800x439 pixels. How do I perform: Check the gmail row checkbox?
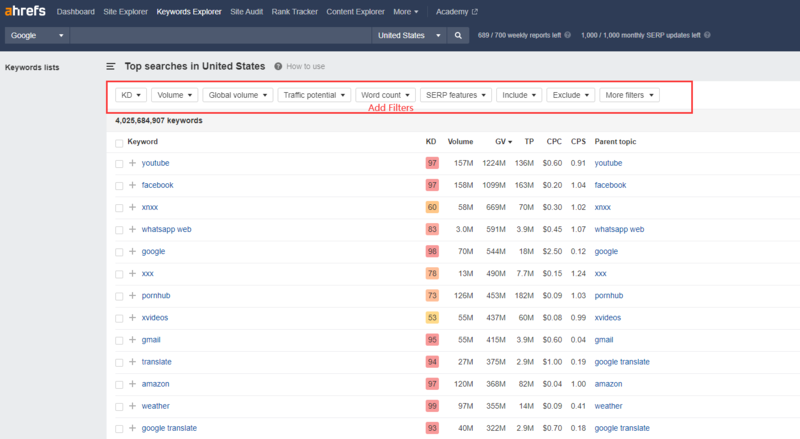[119, 340]
